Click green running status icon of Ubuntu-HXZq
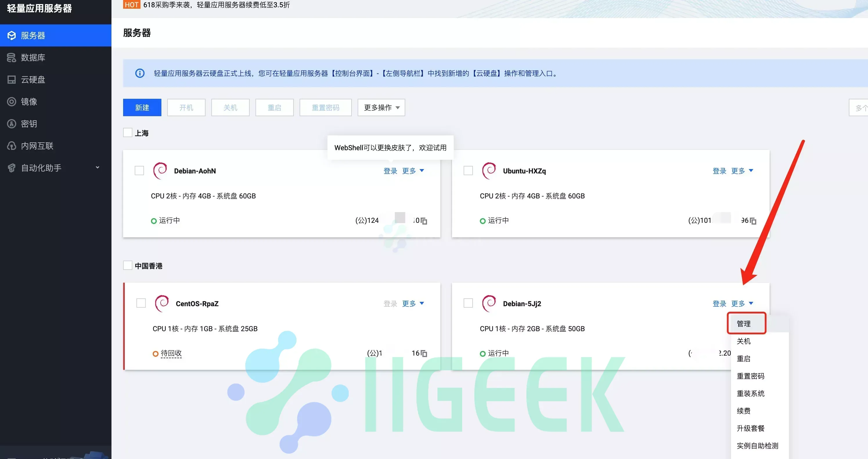This screenshot has width=868, height=459. point(482,221)
